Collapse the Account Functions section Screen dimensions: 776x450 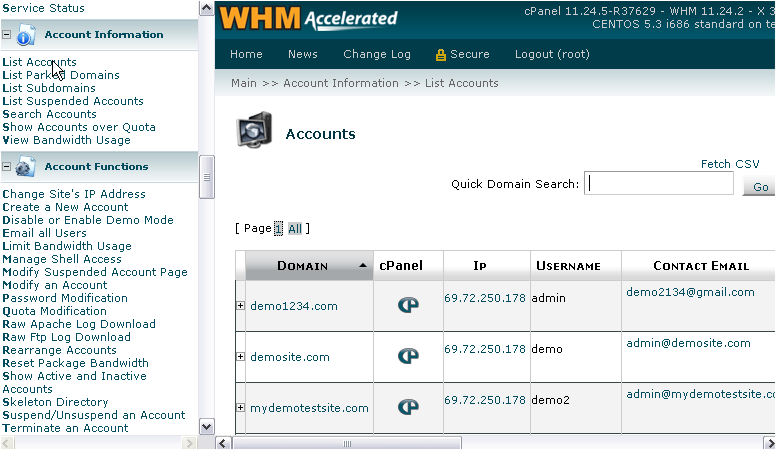[x=6, y=167]
